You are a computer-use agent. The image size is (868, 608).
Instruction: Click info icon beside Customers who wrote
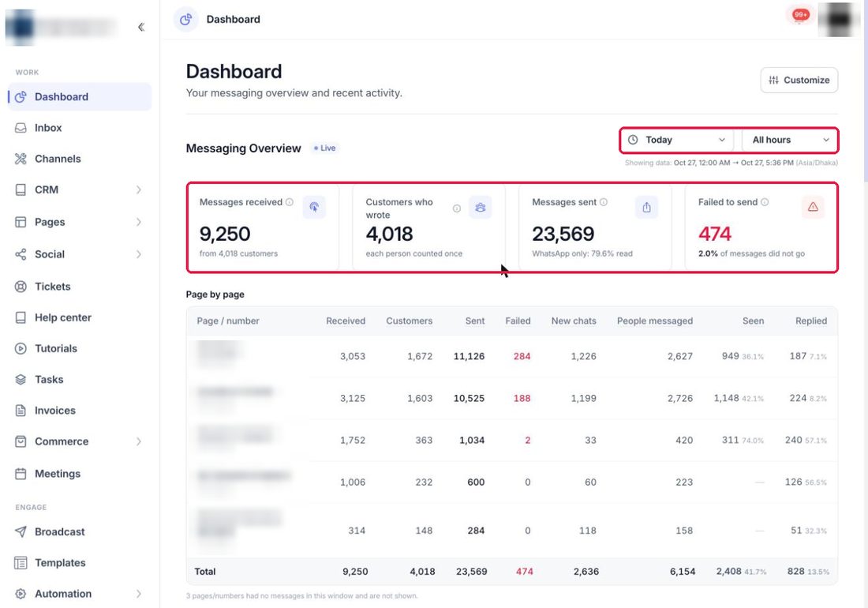click(457, 208)
